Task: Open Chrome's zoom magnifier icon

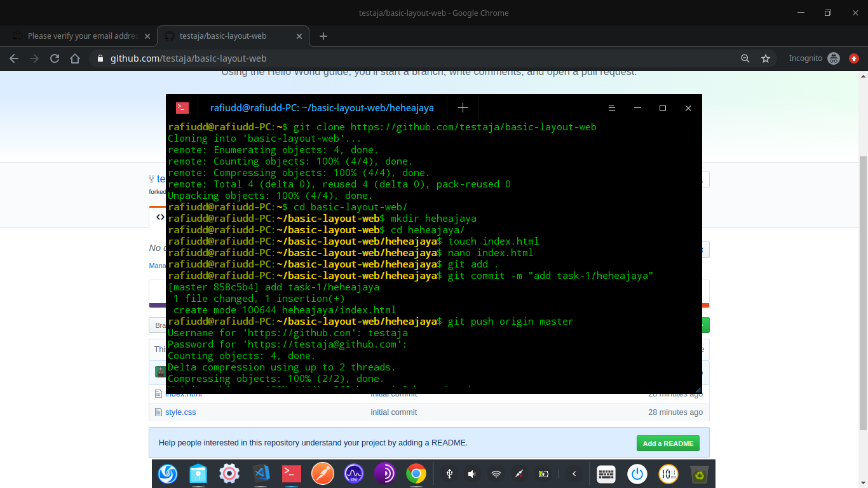Action: (745, 58)
